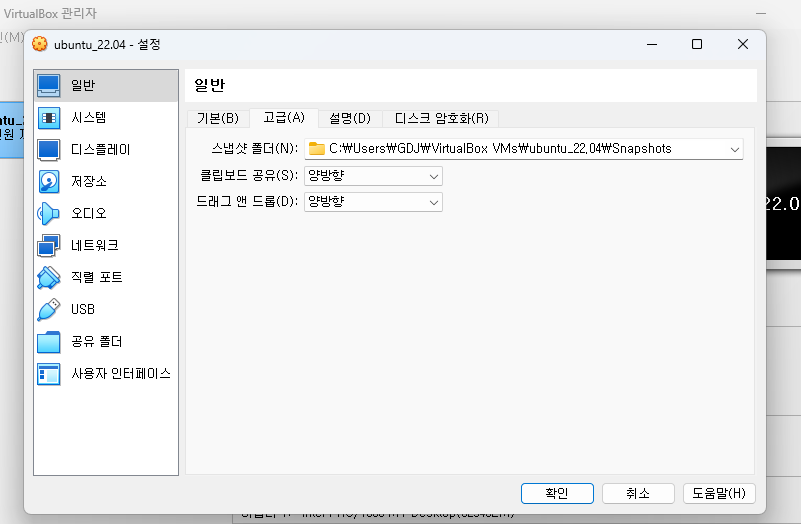Open help with 도움말(H) button
801x524 pixels.
[719, 493]
